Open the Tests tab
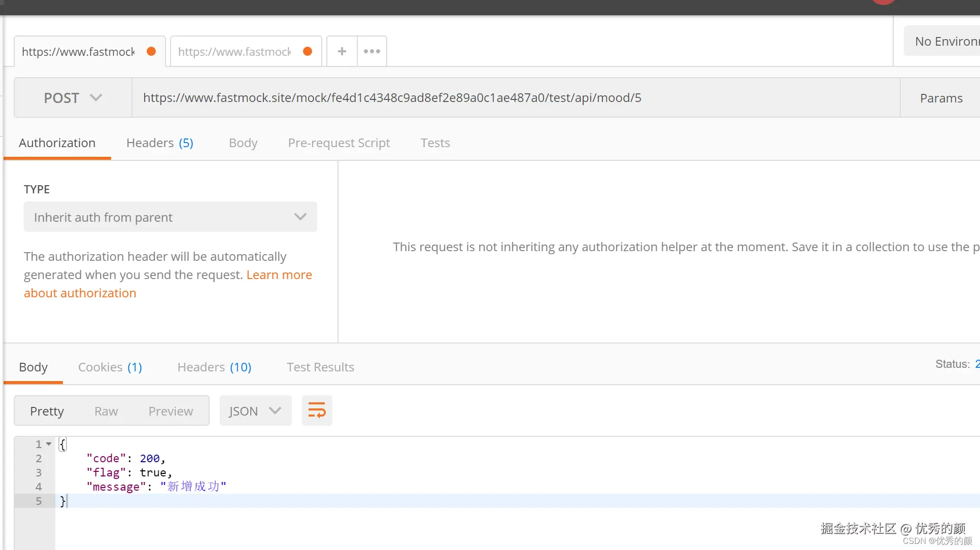 tap(435, 143)
